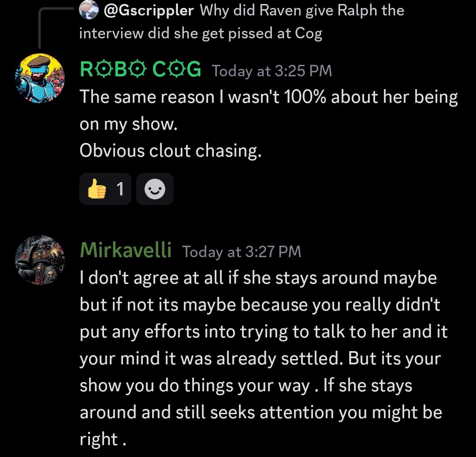The height and width of the screenshot is (457, 476).
Task: Open the add reaction smiley picker
Action: point(155,190)
